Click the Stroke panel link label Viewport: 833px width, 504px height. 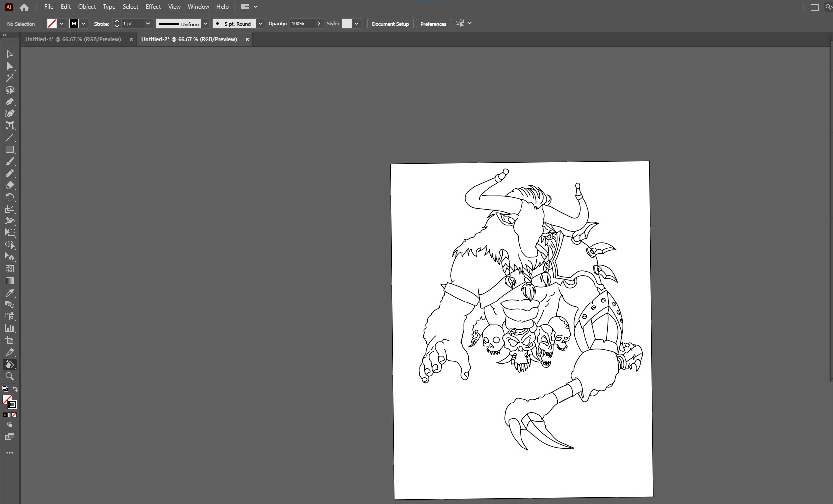pyautogui.click(x=102, y=24)
